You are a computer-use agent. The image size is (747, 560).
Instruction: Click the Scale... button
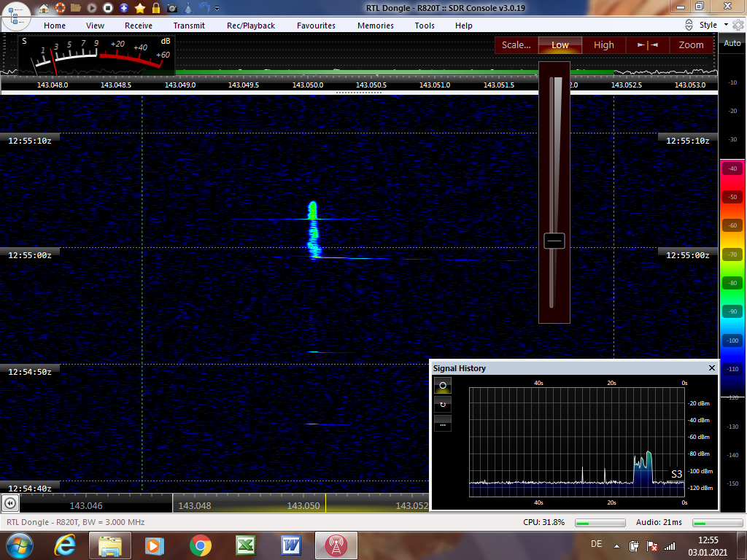[x=516, y=44]
